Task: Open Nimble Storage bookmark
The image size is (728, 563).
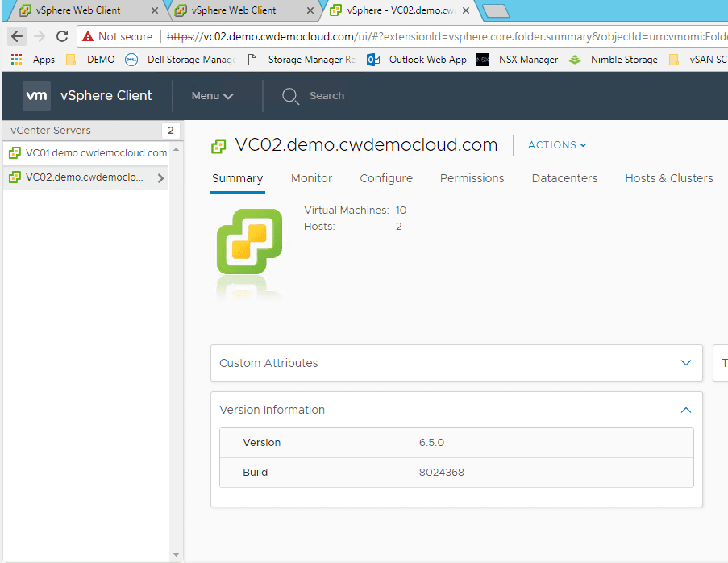Action: (613, 60)
